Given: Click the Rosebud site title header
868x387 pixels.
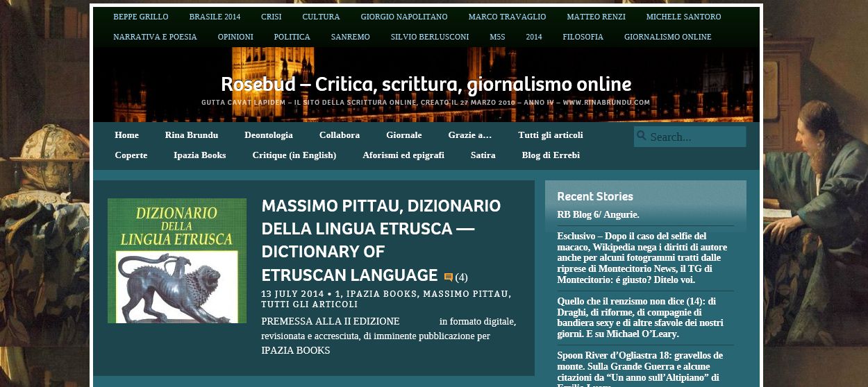Looking at the screenshot, I should tap(426, 85).
